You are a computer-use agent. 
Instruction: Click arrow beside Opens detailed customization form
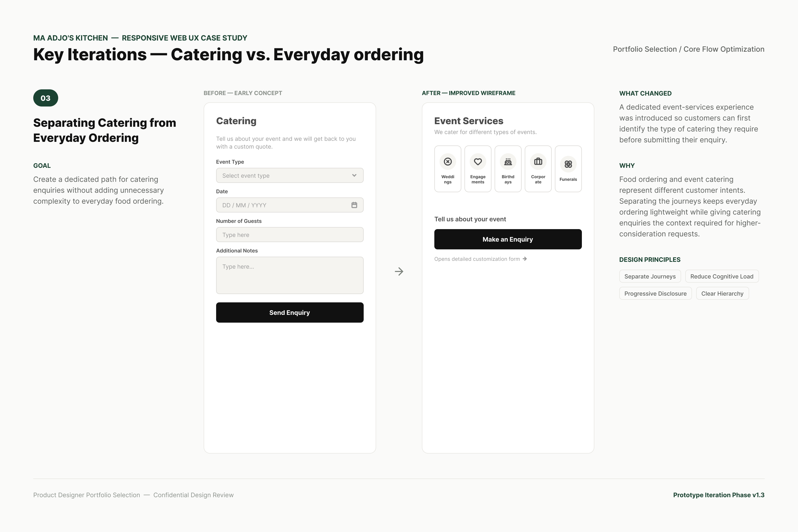[x=525, y=259]
